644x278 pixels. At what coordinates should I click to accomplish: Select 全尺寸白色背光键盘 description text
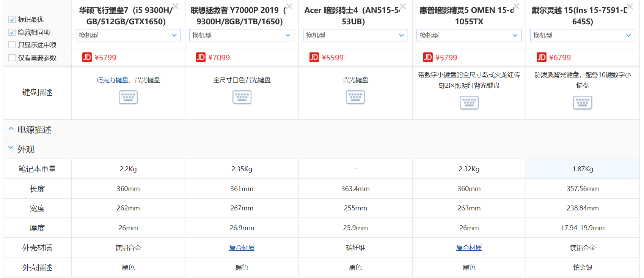tap(242, 80)
